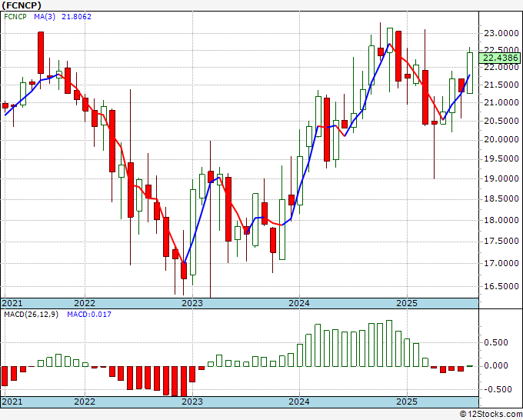The image size is (523, 420).
Task: Select the green FCNCP legend label
Action: pyautogui.click(x=15, y=17)
